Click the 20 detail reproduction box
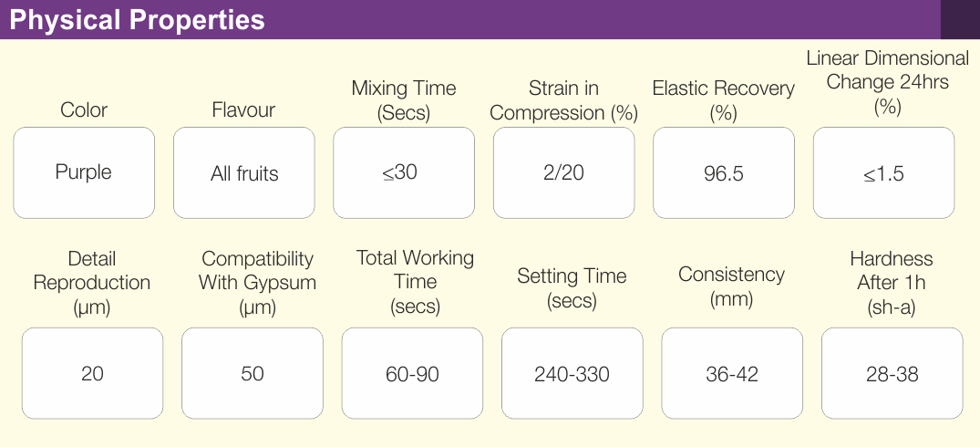The image size is (980, 447). point(92,373)
